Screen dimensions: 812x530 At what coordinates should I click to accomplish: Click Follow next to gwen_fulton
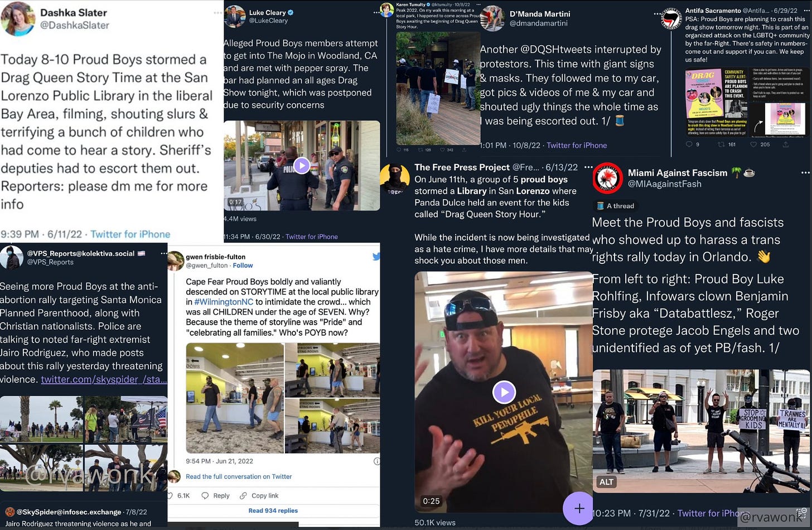coord(243,266)
